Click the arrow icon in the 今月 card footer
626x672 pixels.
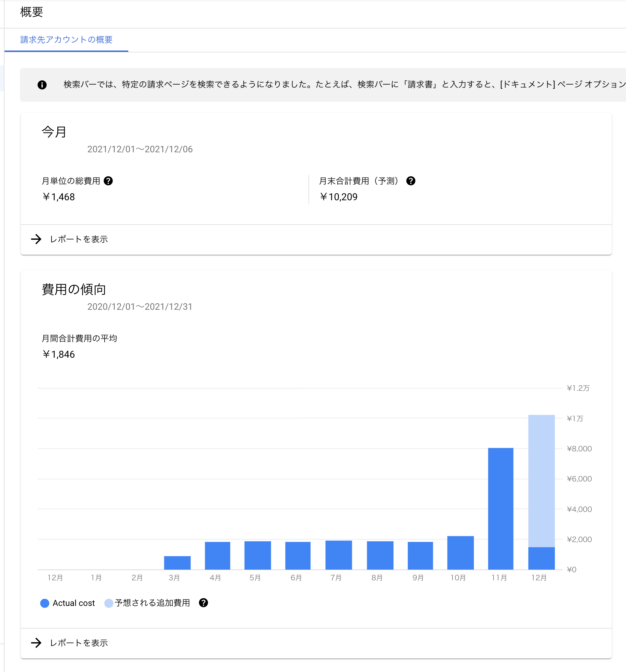[36, 239]
